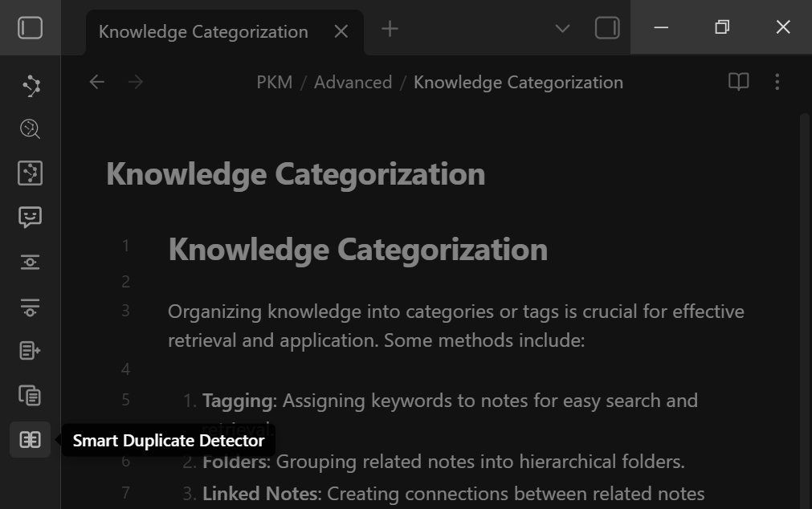The height and width of the screenshot is (509, 812).
Task: Click the double-line focus icon in ribbon
Action: (31, 307)
